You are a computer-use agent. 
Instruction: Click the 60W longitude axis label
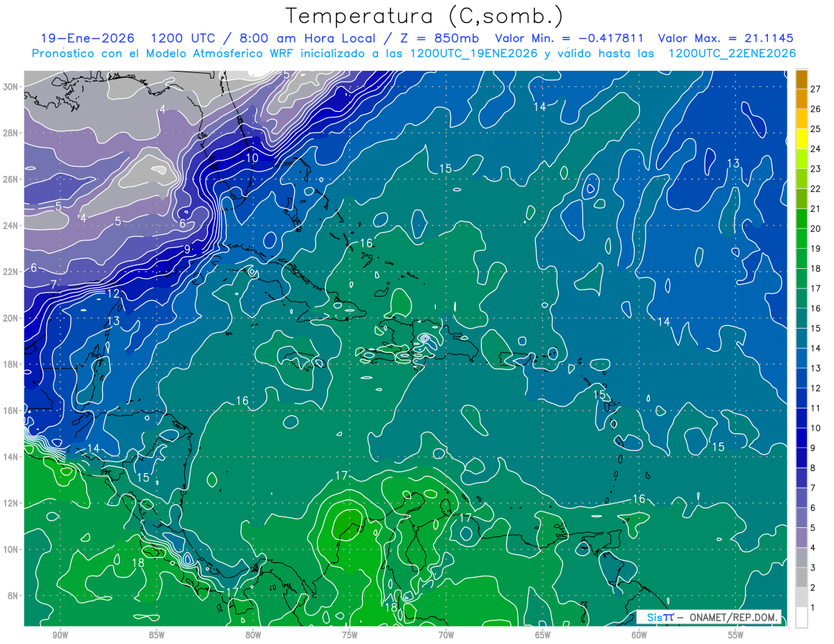[639, 634]
